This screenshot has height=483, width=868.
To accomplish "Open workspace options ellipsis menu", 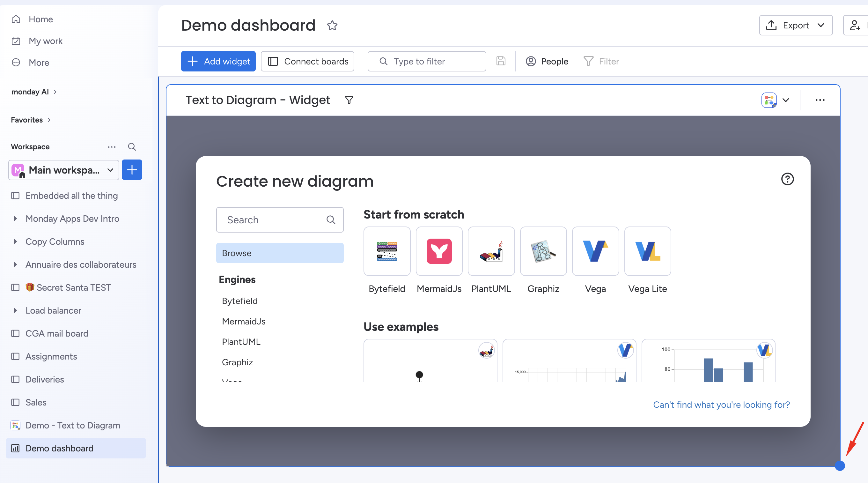I will 112,147.
